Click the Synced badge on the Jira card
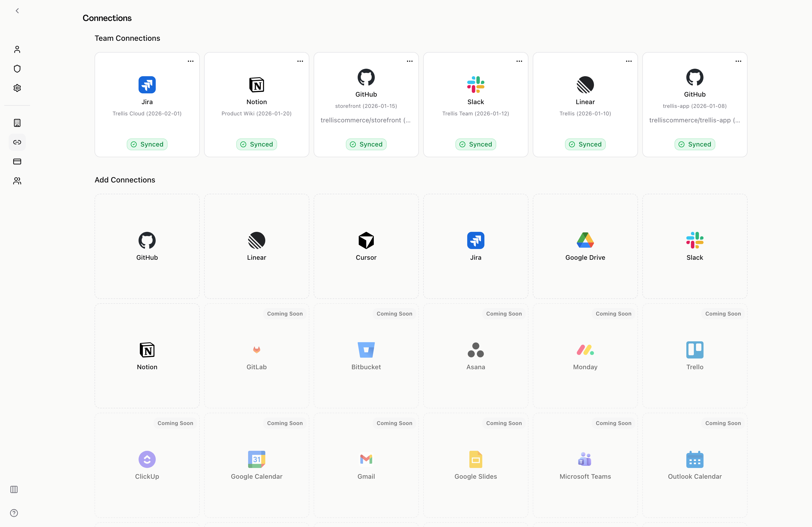This screenshot has height=527, width=812. coord(147,144)
